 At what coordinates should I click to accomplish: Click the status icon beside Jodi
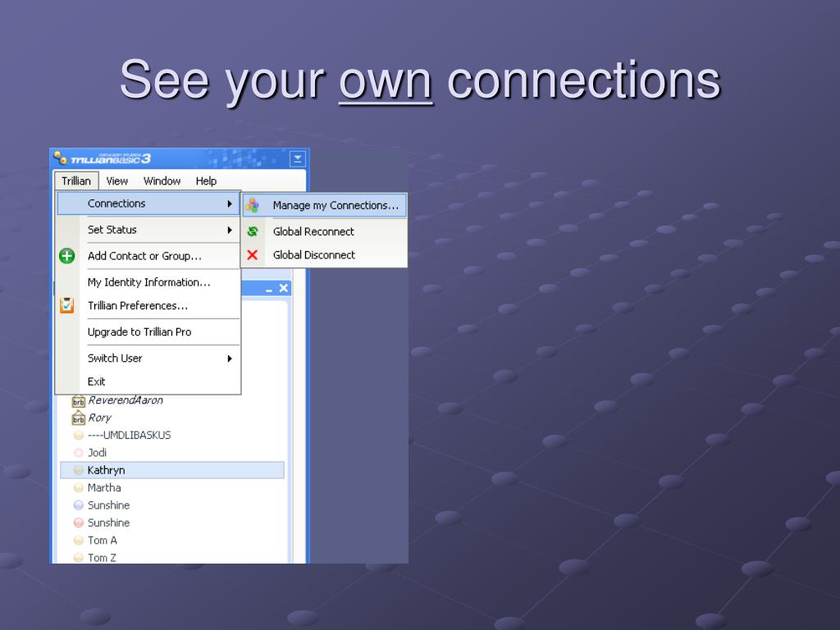click(78, 453)
